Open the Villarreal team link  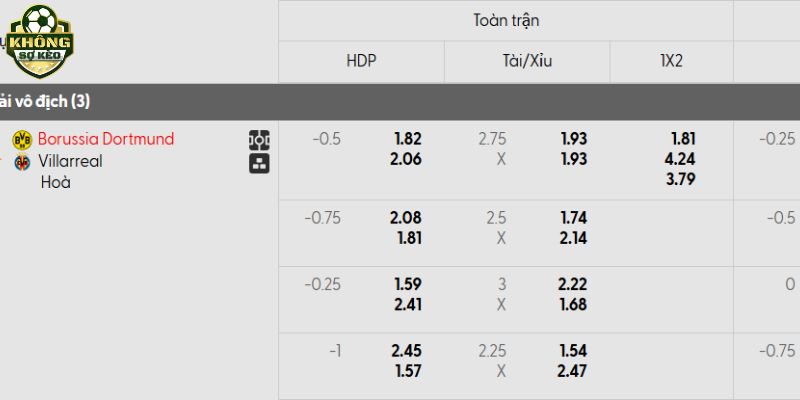point(71,161)
